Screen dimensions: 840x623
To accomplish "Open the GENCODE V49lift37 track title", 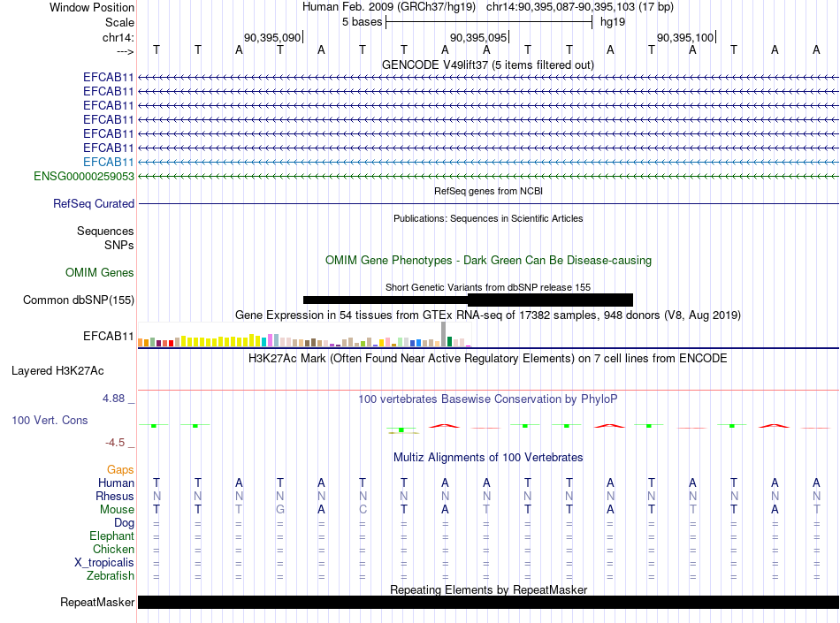I will click(x=487, y=65).
